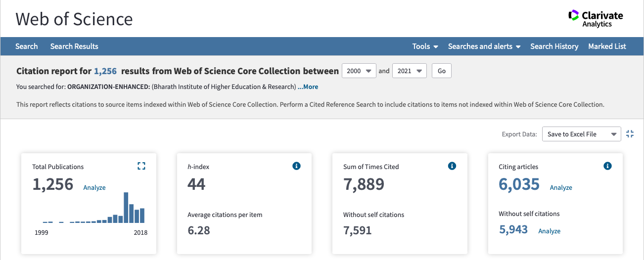Viewport: 644px width, 260px height.
Task: Open the start year 2000 dropdown
Action: click(359, 71)
